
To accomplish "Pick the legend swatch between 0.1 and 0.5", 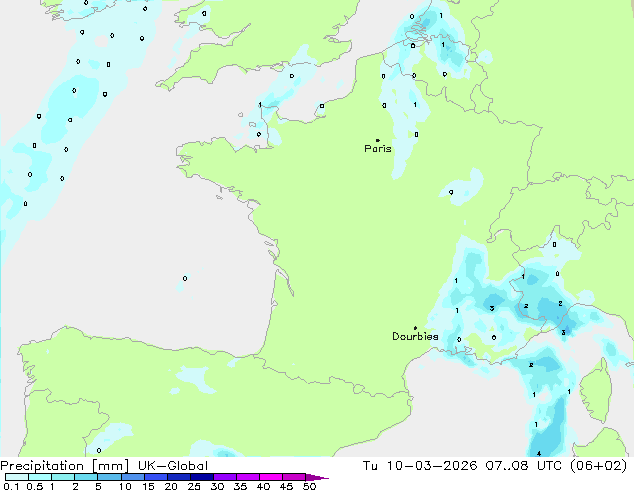I will [x=17, y=477].
